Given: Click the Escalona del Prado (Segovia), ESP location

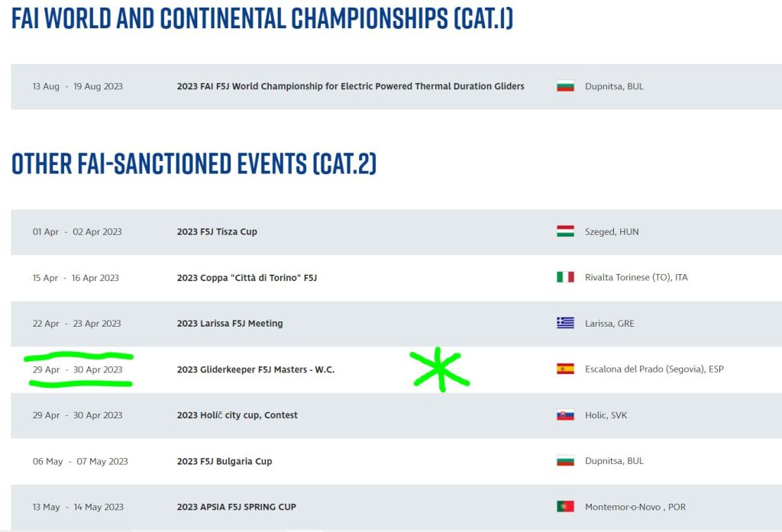Looking at the screenshot, I should [x=654, y=369].
